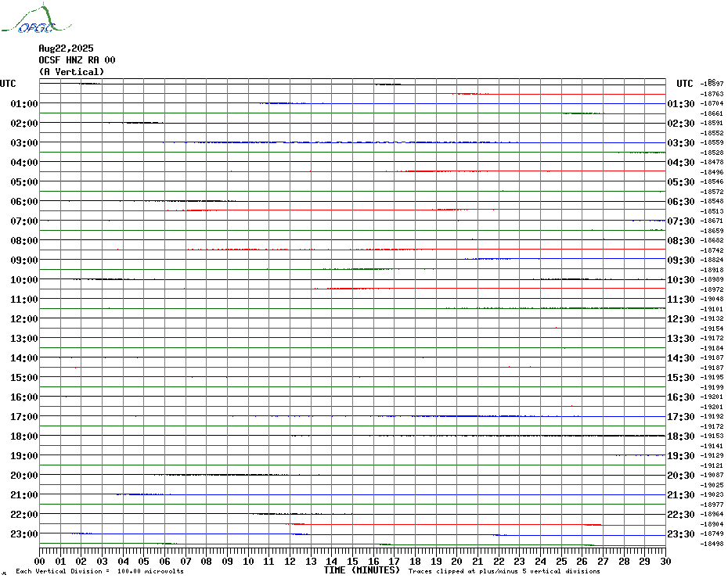
Task: Select the date text Aug22,2025
Action: [66, 48]
